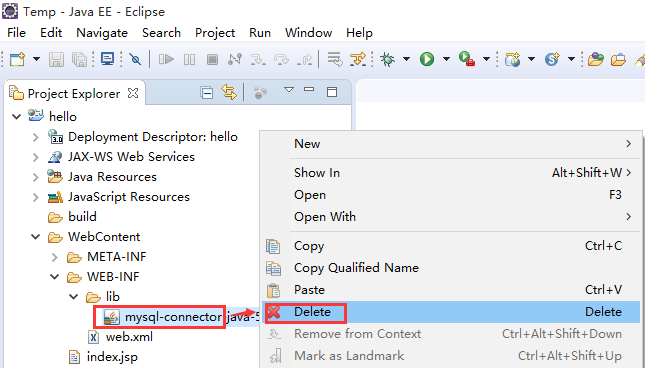Expand the META-INF folder
Viewport: 645px width, 368px height.
(x=54, y=257)
